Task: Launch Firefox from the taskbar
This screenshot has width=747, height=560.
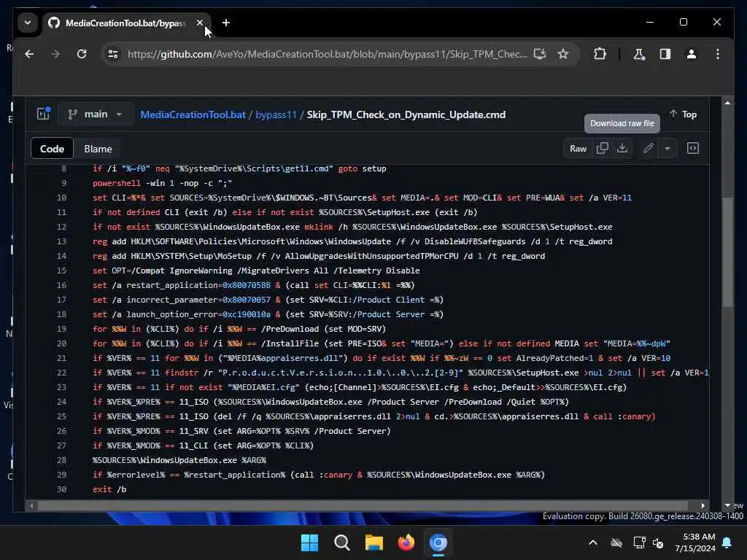Action: (x=406, y=542)
